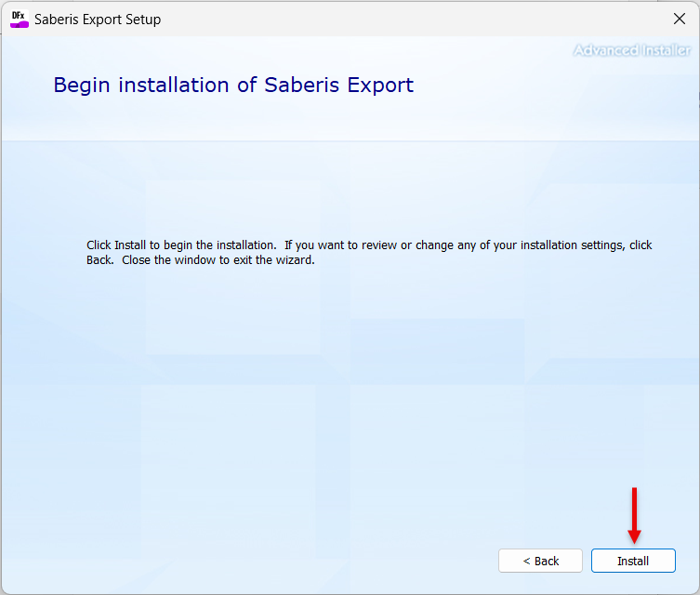
Task: Close the Saberis Export Setup window
Action: point(679,20)
